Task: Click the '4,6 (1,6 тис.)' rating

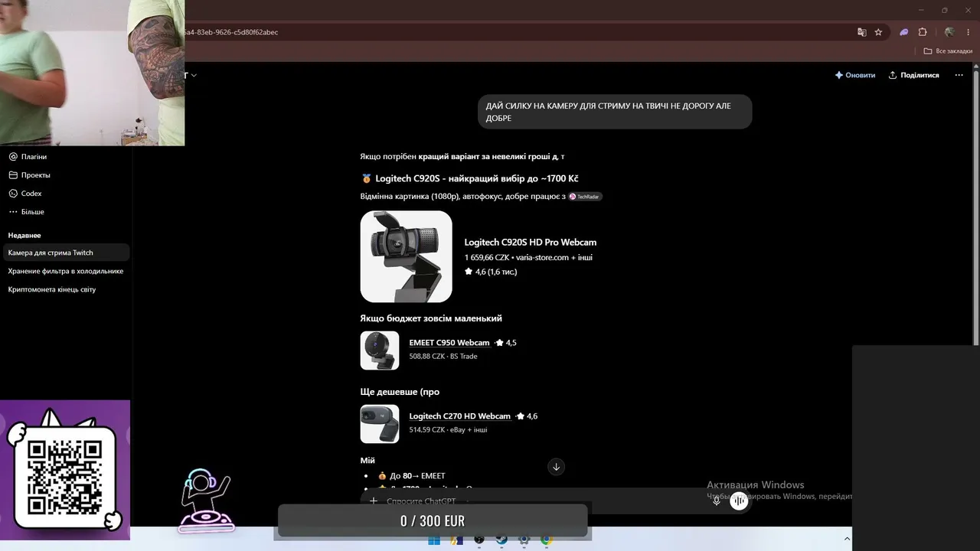Action: point(491,272)
